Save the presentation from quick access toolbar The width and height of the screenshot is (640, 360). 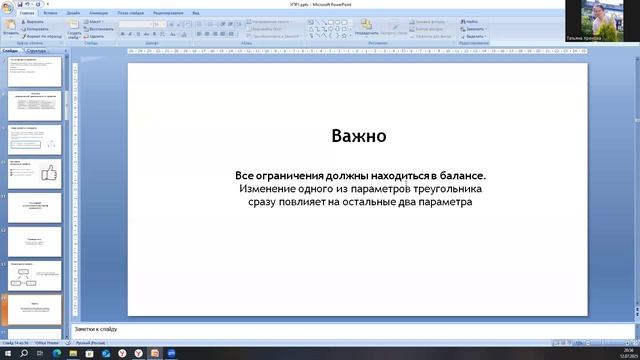20,4
